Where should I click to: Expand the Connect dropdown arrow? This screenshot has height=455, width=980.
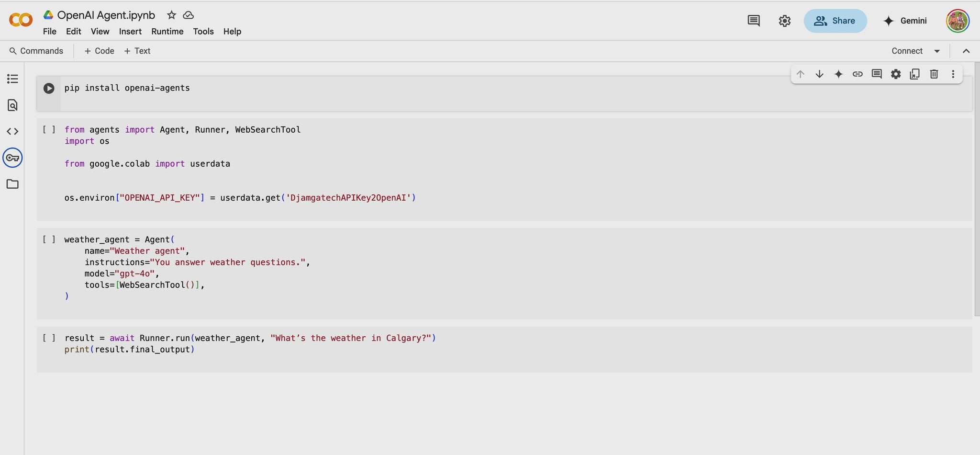coord(937,51)
